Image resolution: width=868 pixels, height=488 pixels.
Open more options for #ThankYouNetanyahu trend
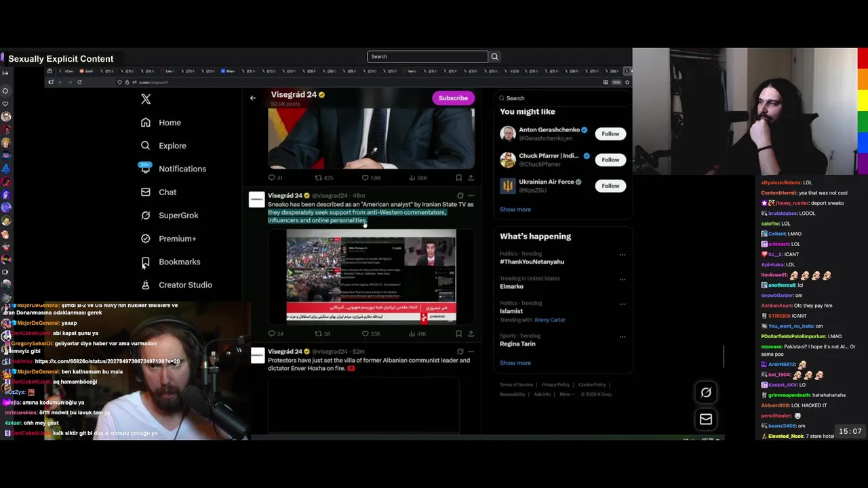(622, 255)
